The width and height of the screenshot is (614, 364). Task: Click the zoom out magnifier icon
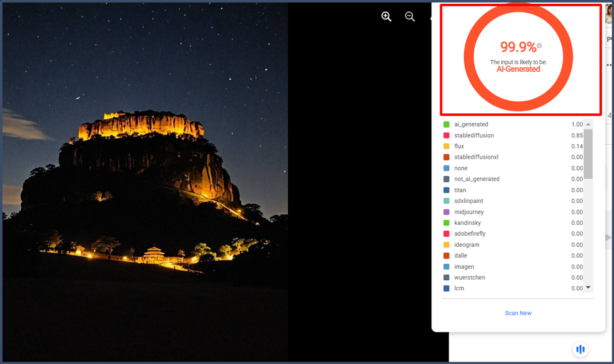pyautogui.click(x=409, y=16)
